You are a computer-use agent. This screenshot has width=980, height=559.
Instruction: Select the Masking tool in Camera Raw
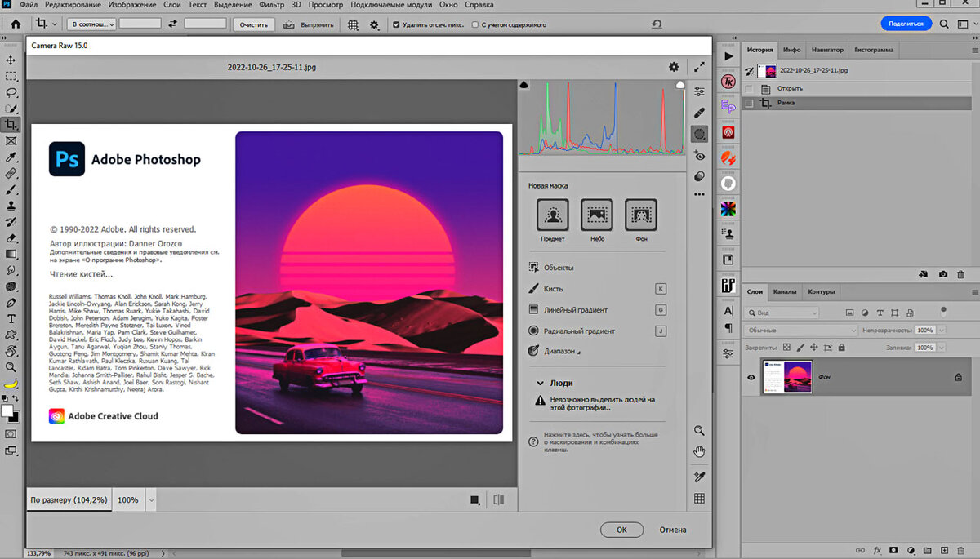700,134
